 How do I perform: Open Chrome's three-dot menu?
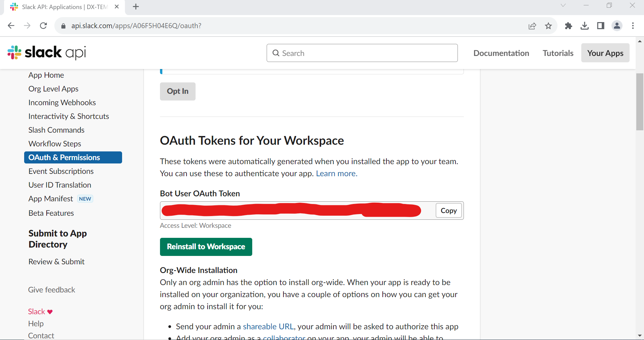pos(633,26)
